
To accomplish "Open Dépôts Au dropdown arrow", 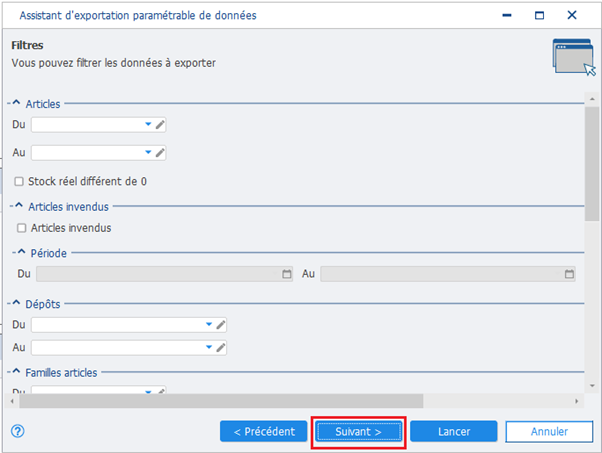I will [209, 347].
